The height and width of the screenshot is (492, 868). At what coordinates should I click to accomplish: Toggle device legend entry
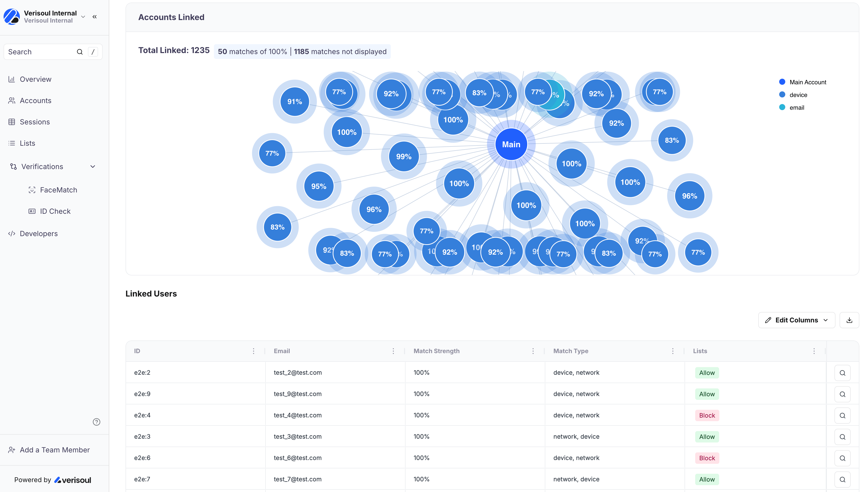[x=793, y=95]
